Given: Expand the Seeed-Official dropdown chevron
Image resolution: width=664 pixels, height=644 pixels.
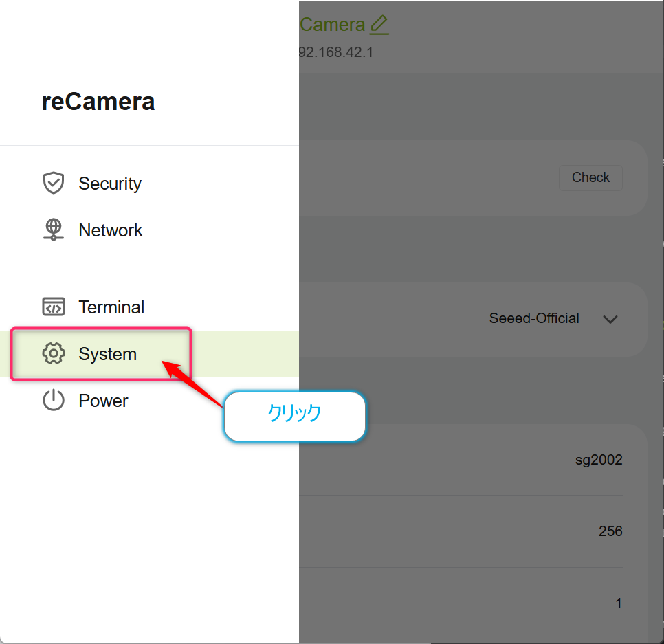Looking at the screenshot, I should click(x=610, y=319).
